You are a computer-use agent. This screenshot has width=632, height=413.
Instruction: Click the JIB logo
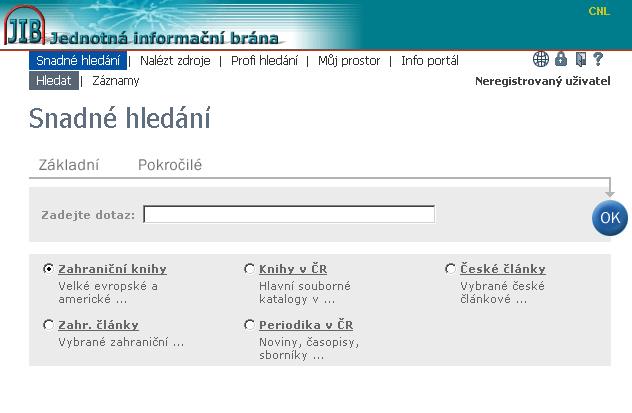click(x=24, y=25)
